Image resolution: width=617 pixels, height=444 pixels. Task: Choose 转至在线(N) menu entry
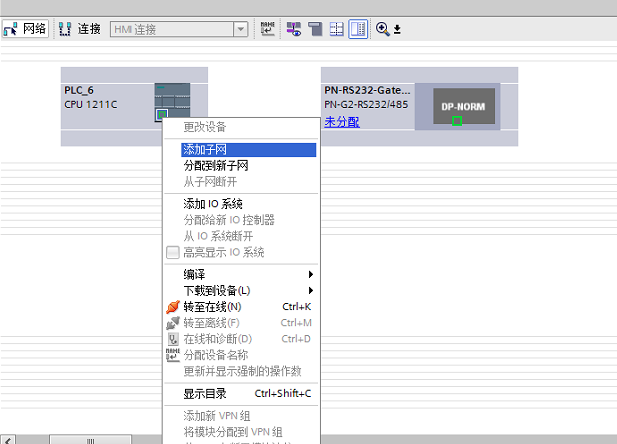(241, 307)
